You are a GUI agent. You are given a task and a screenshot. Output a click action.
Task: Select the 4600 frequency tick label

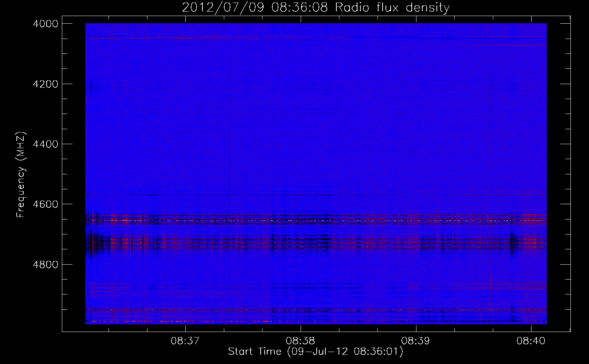click(46, 204)
